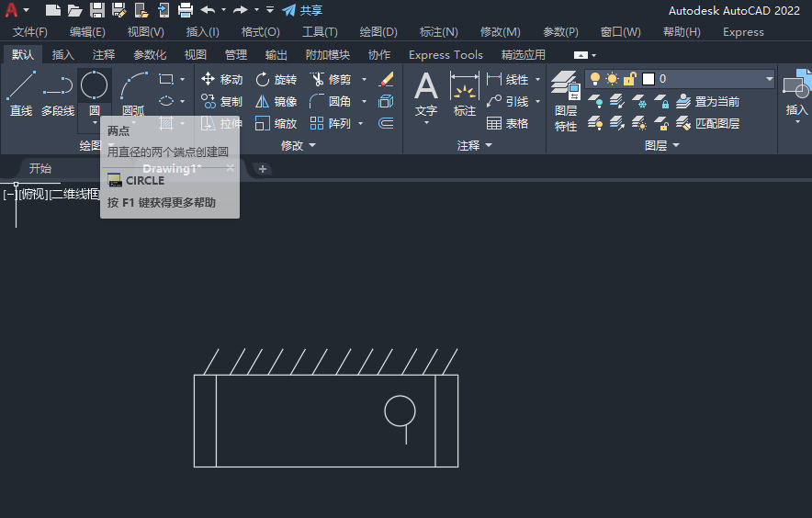Expand the 修剪 Trim dropdown arrow

point(364,79)
